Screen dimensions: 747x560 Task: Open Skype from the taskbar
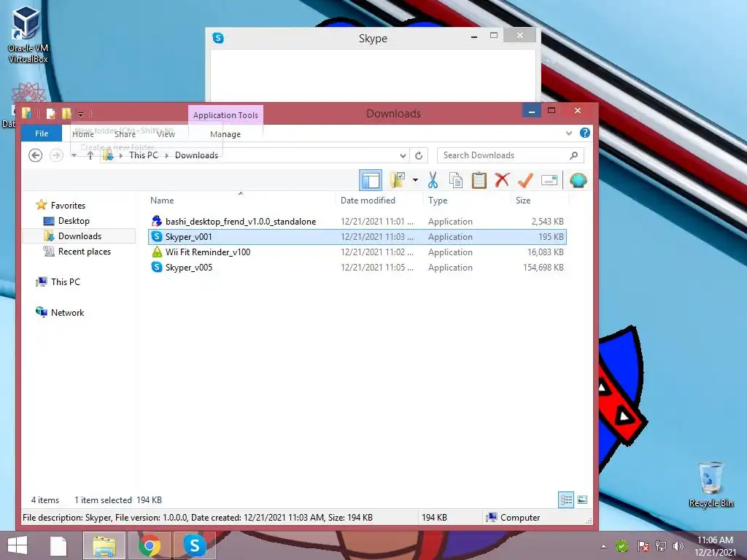194,545
